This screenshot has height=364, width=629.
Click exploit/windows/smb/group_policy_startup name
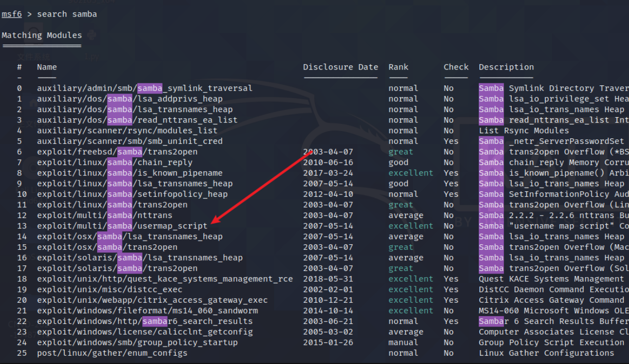(x=137, y=342)
